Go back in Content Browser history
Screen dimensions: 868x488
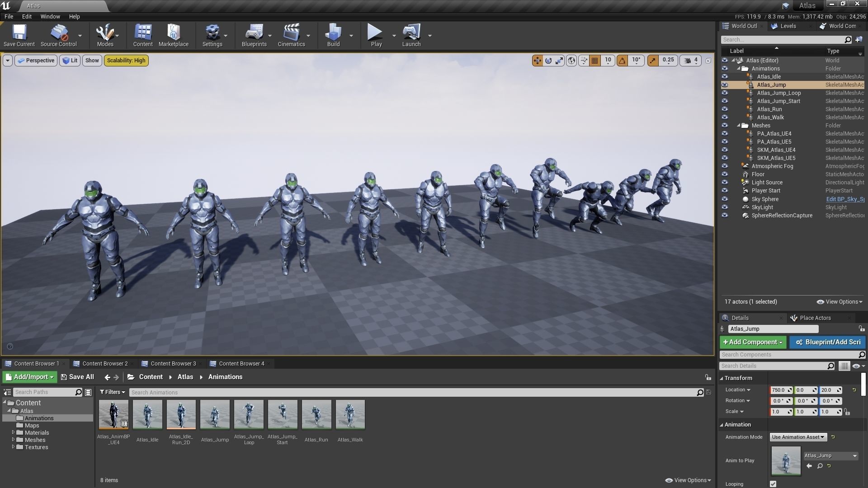tap(107, 377)
